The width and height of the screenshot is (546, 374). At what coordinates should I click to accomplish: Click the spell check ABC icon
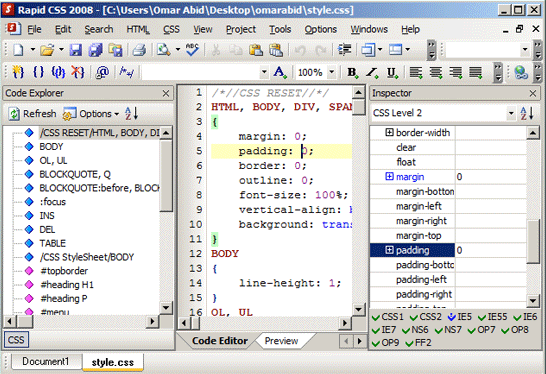coord(192,50)
